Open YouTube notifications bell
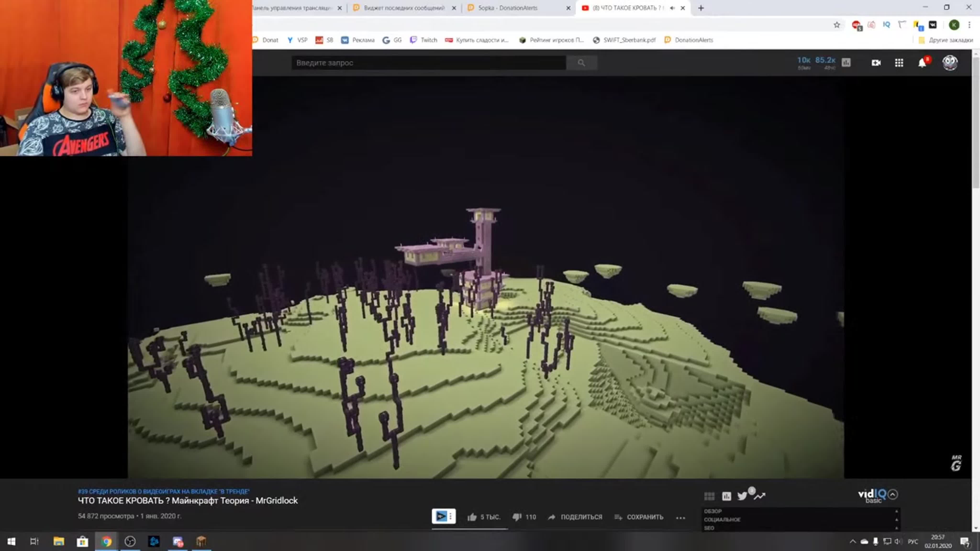 (x=922, y=63)
